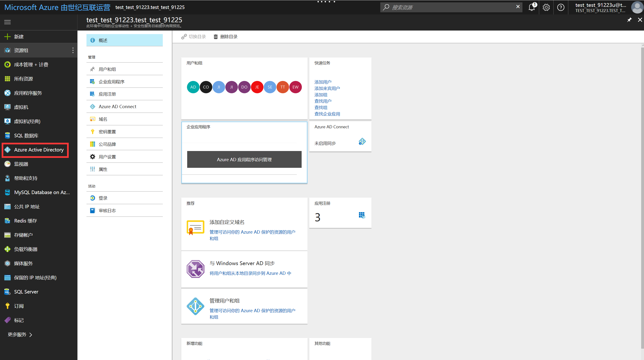
Task: Open the notifications bell icon
Action: pos(531,7)
